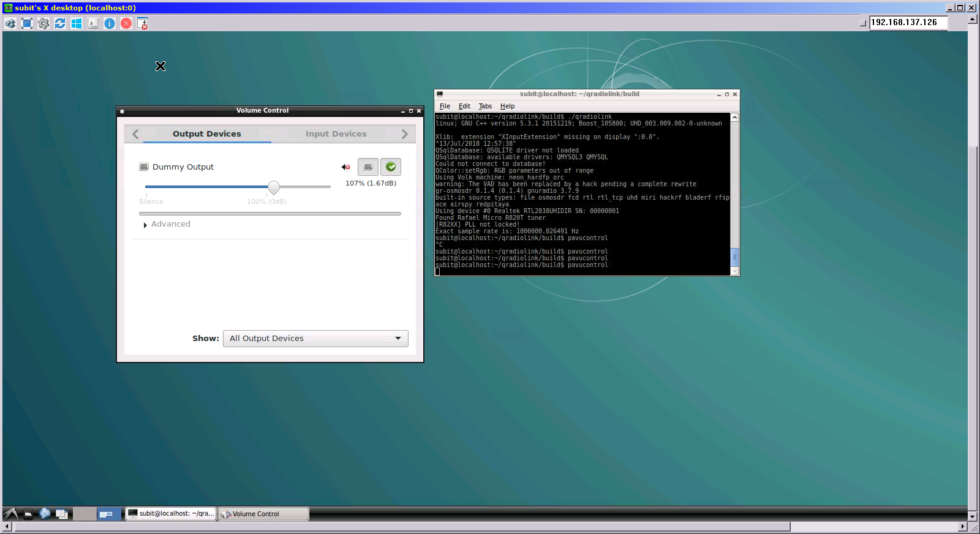
Task: Open the terminal's Edit menu
Action: [464, 106]
